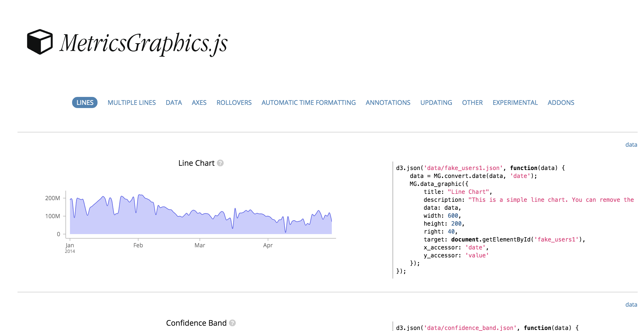Click the 0 y-axis label
The image size is (644, 331).
pyautogui.click(x=59, y=234)
